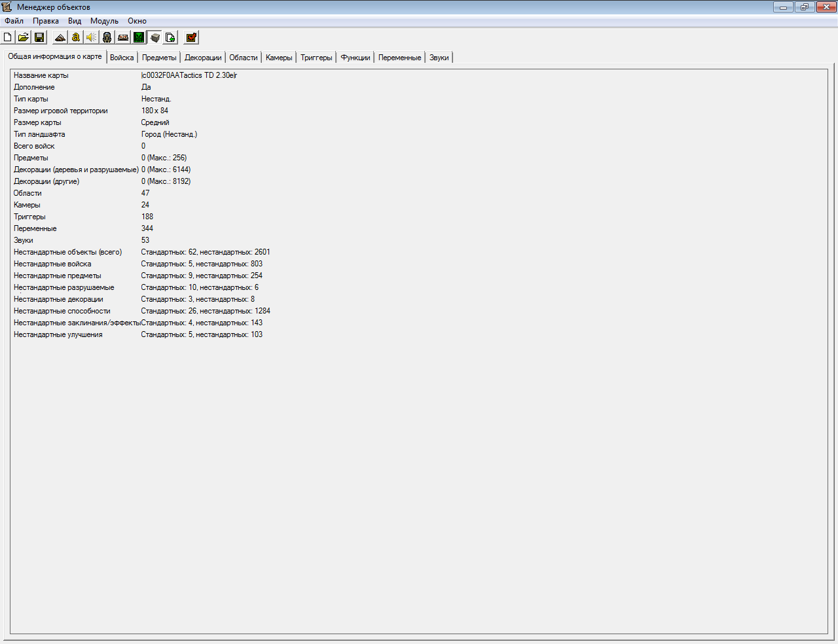Viewport: 838px width, 644px height.
Task: Select the value '0 (Макс.: 6144)'
Action: (166, 170)
